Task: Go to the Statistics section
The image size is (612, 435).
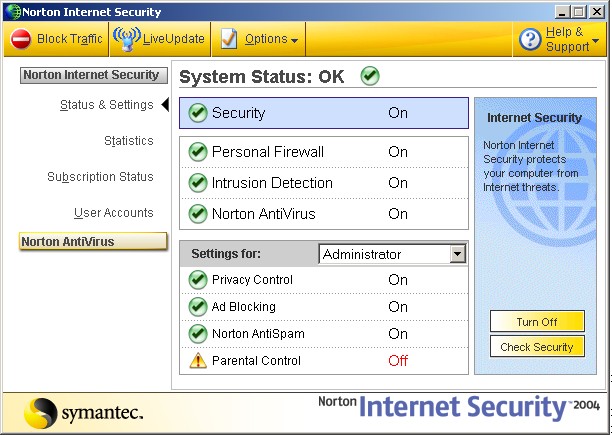Action: 129,140
